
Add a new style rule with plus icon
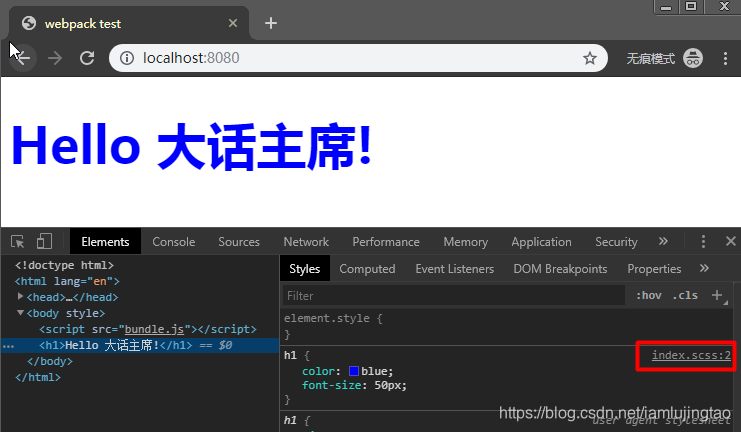pos(717,295)
